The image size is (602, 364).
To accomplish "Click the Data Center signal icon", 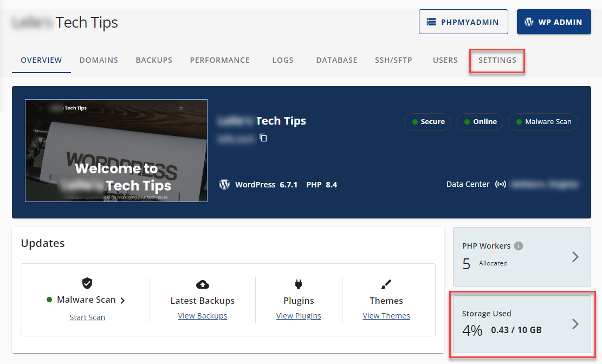I will point(501,184).
